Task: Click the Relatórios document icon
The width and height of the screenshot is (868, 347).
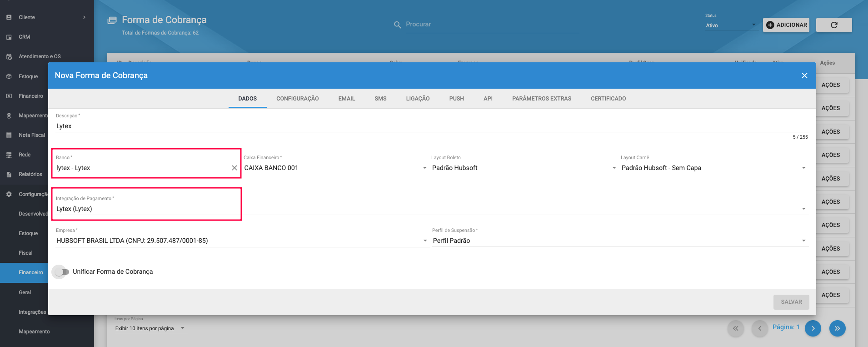Action: (x=9, y=174)
